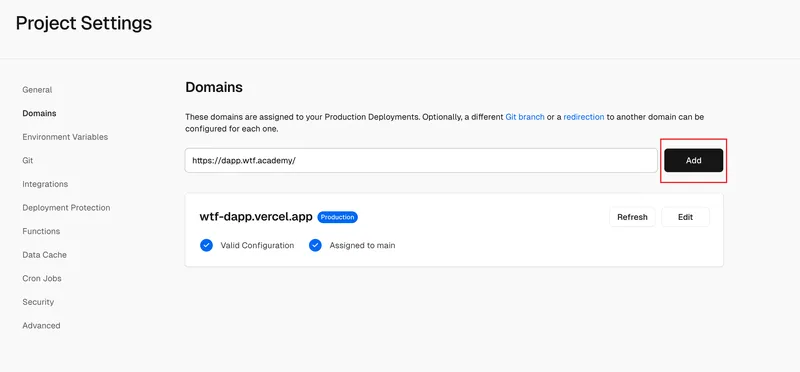Open the Security section
Screen dimensions: 800x372
pos(38,302)
